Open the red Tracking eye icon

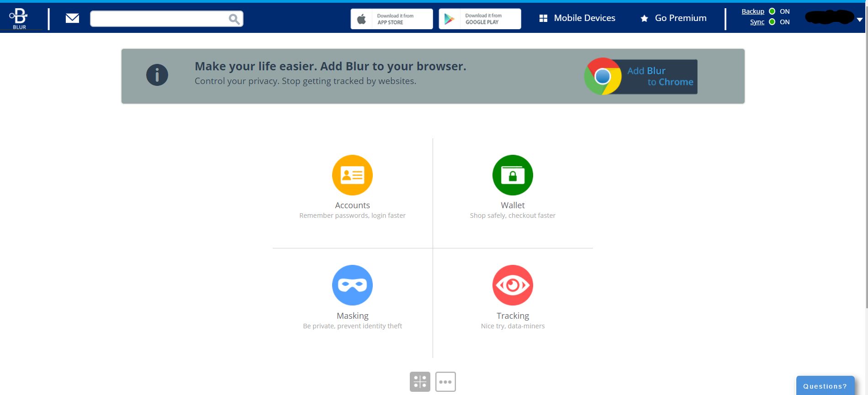[513, 285]
